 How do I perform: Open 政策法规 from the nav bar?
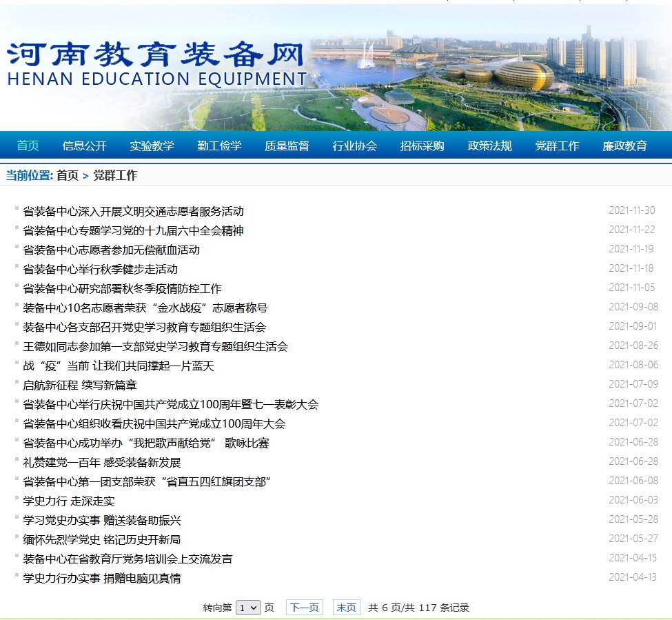(490, 146)
